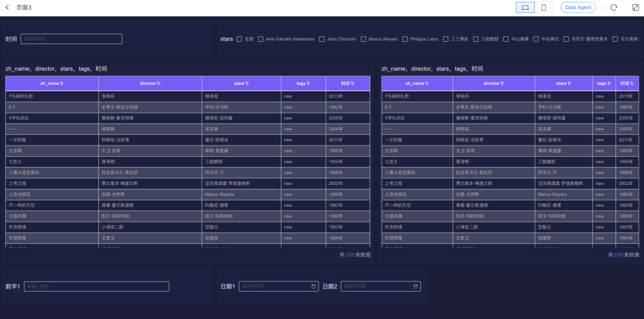Viewport: 644px width, 319px height.
Task: Open fullscreen with the expand icon
Action: click(635, 7)
